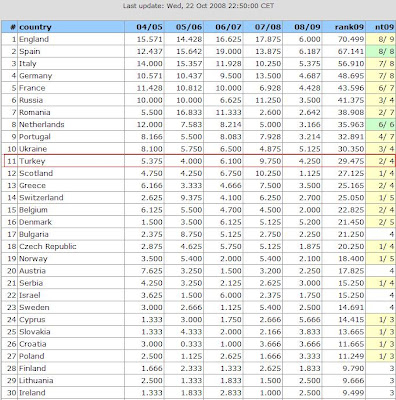
Task: Select the Germany country name
Action: pyautogui.click(x=36, y=76)
